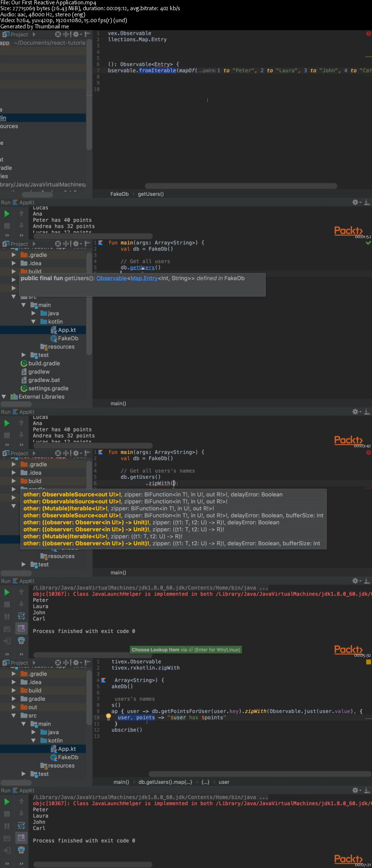Expand .idea folder arrow in 00:03:42 frame
372x868 pixels.
click(14, 263)
